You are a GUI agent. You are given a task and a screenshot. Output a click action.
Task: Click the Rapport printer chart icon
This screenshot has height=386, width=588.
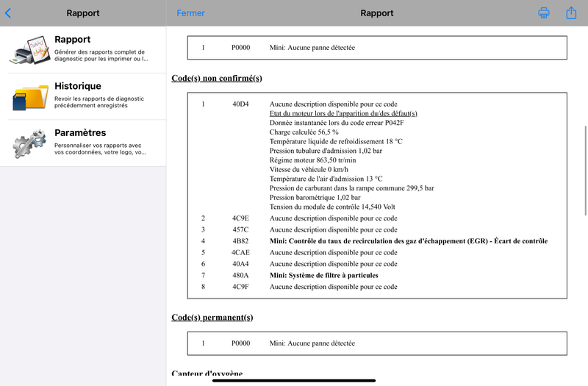point(30,50)
